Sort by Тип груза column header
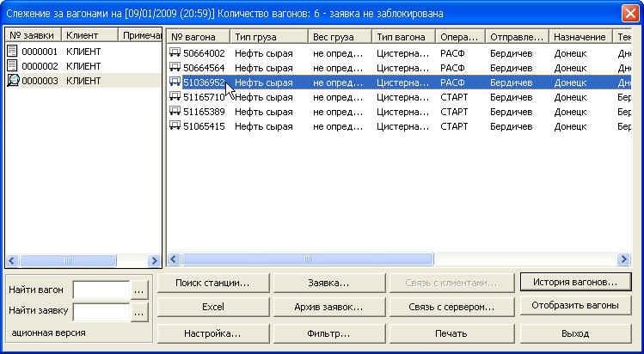Screen dimensions: 644x354 269,37
